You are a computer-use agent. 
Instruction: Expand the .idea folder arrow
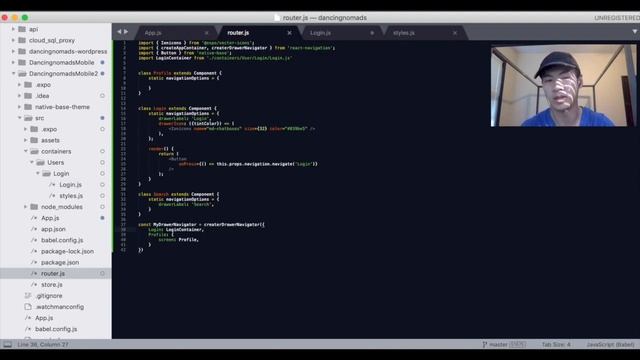(19, 96)
